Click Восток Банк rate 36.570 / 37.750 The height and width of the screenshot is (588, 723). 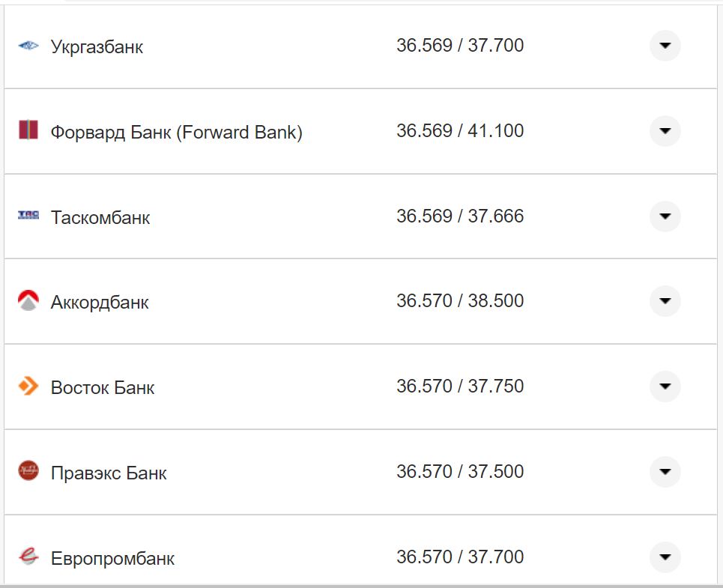point(460,387)
